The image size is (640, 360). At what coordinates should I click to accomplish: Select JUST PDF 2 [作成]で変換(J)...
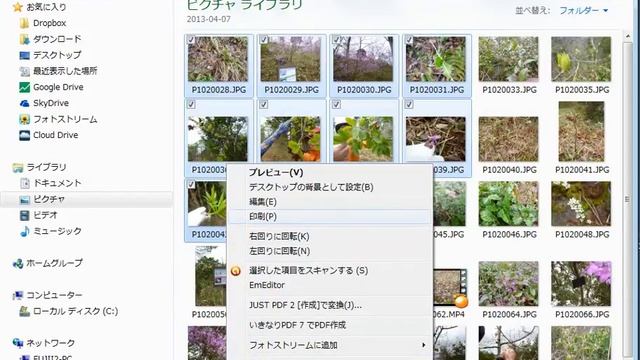305,305
